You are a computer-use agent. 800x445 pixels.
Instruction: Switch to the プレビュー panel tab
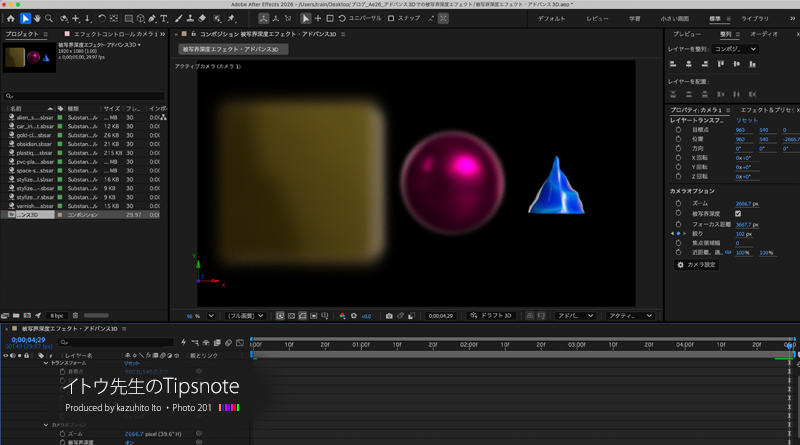point(687,34)
